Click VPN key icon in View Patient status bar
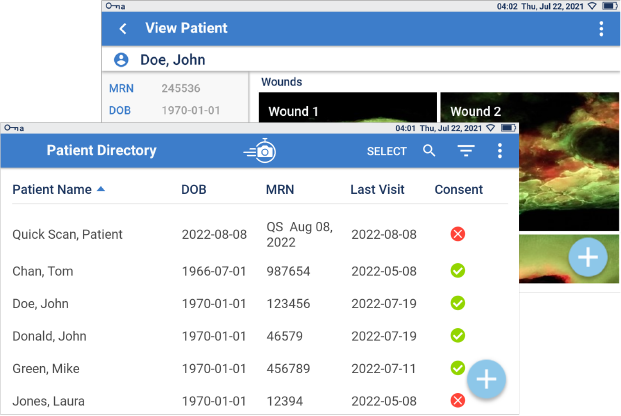 [111, 6]
